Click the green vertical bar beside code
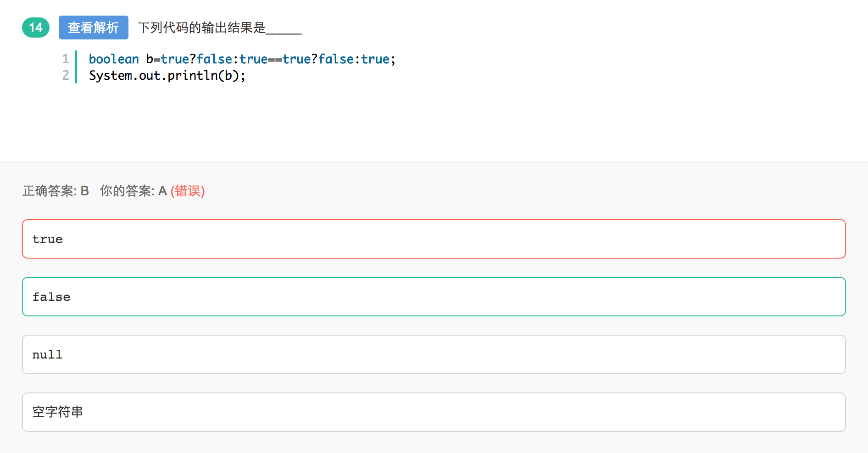The width and height of the screenshot is (868, 453). click(x=76, y=67)
